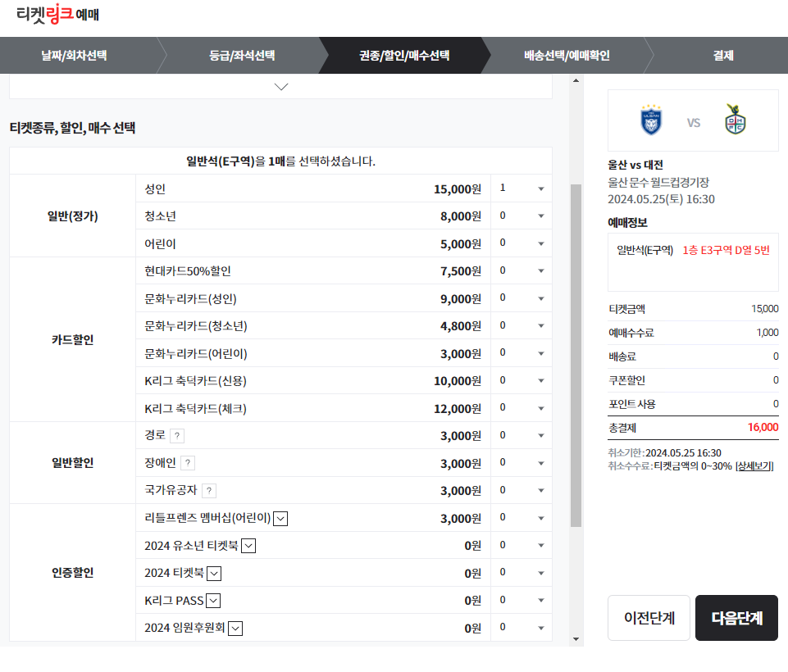The image size is (788, 672).
Task: Go to the 등급/좌석선택 step
Action: click(x=242, y=55)
